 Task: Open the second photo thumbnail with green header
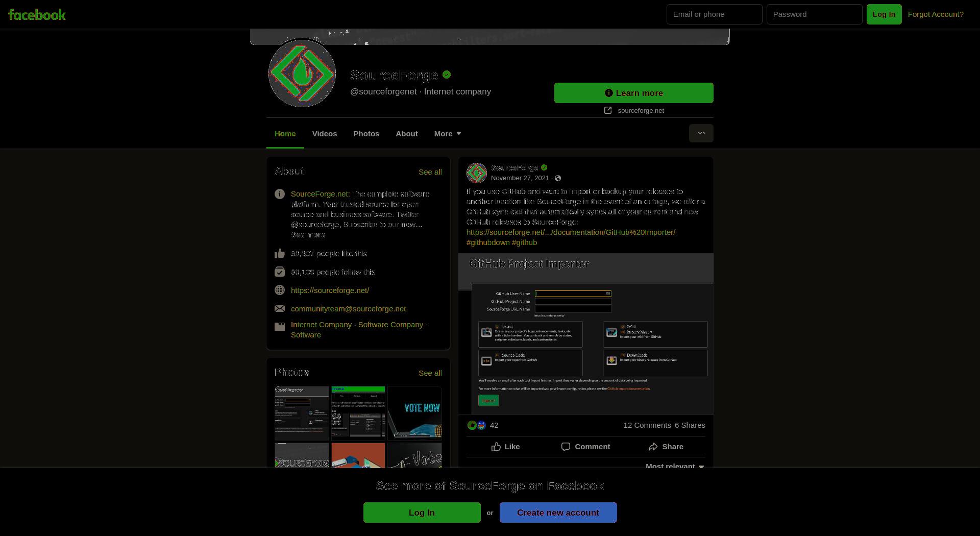358,413
